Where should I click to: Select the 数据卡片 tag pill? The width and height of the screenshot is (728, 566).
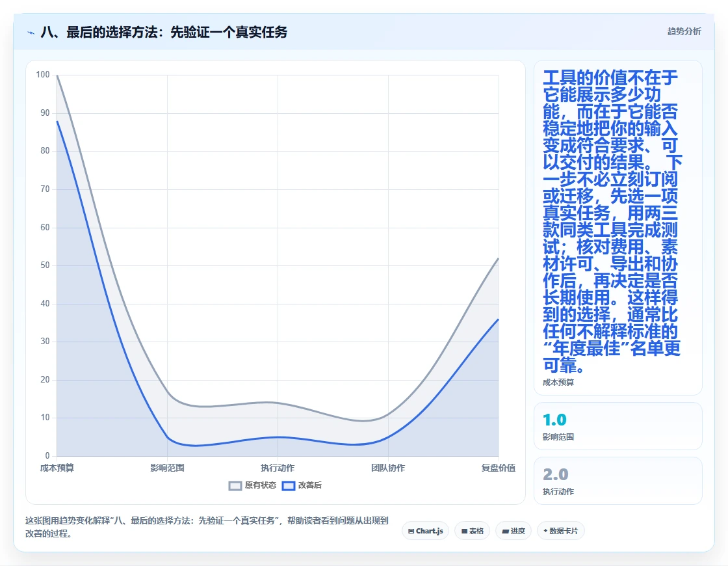(x=560, y=531)
